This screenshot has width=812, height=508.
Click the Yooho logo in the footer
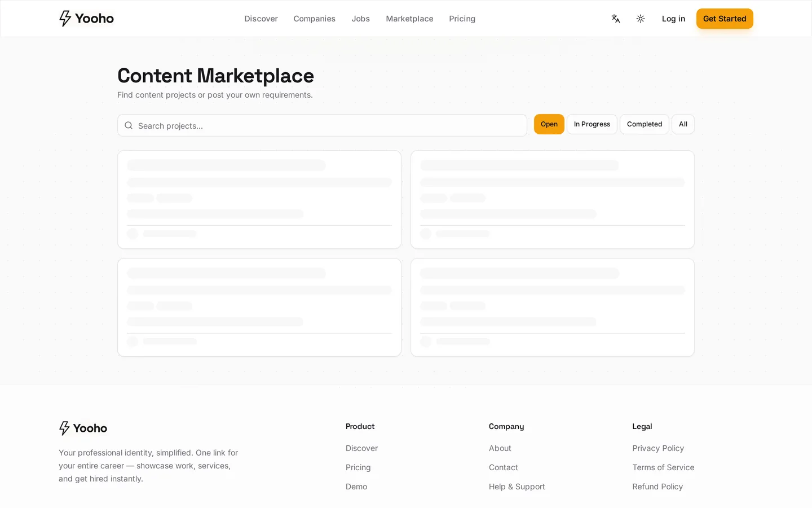pos(83,428)
